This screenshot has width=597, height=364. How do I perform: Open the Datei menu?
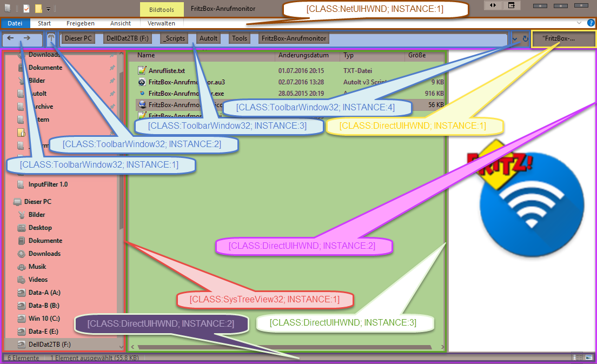click(x=15, y=23)
